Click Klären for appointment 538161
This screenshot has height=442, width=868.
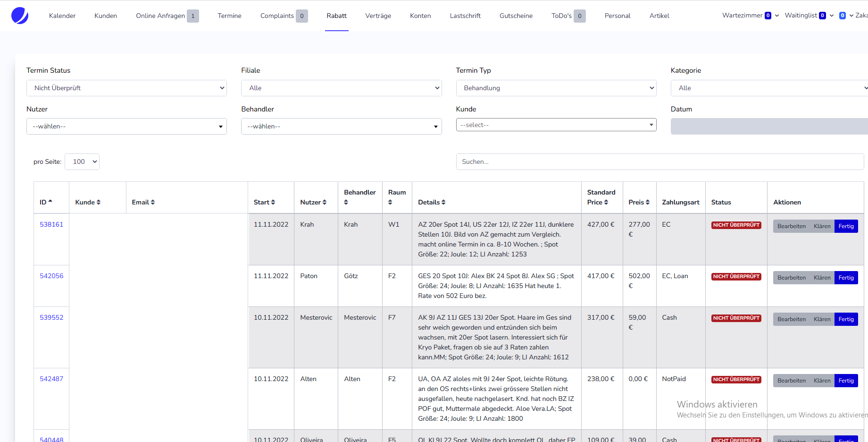822,226
